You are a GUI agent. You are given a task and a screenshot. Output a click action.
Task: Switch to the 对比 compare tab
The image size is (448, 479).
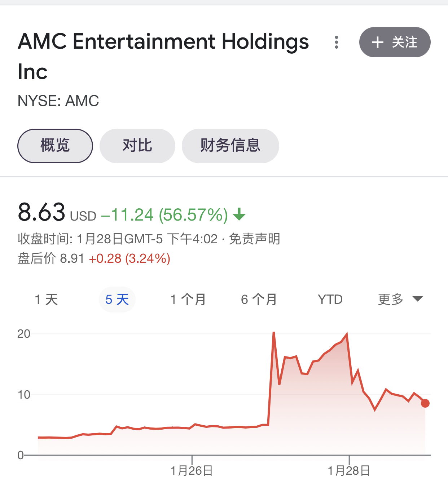point(137,146)
